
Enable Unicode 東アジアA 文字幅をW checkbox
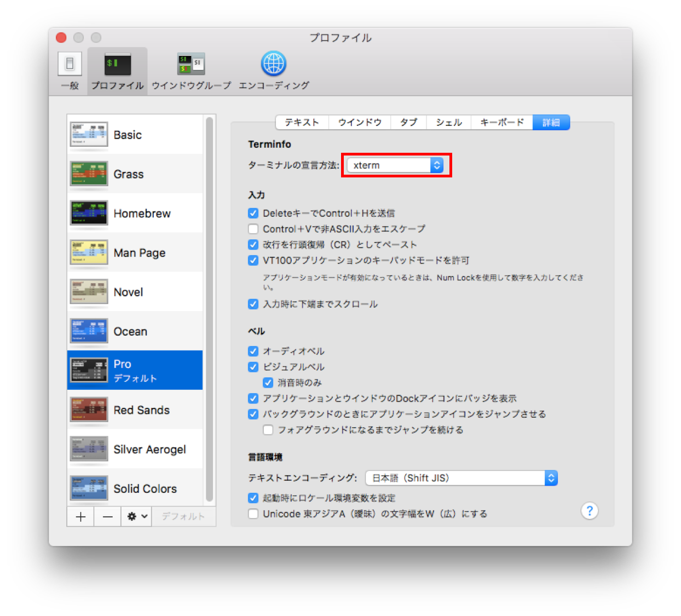point(253,514)
